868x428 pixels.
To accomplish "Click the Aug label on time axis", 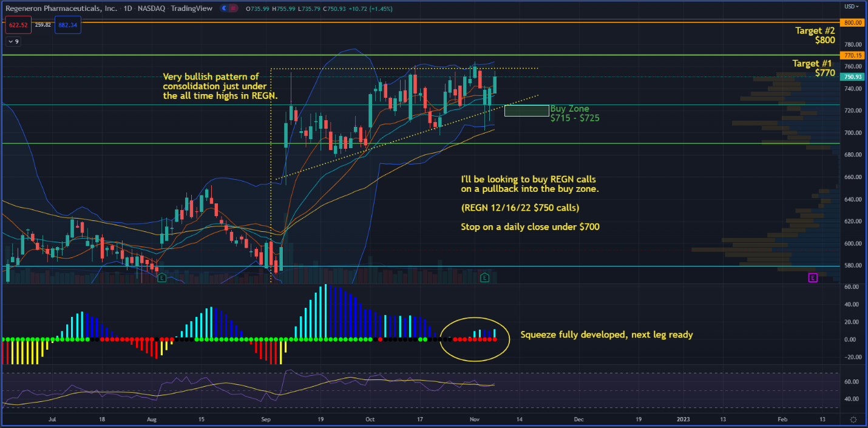I will (152, 420).
